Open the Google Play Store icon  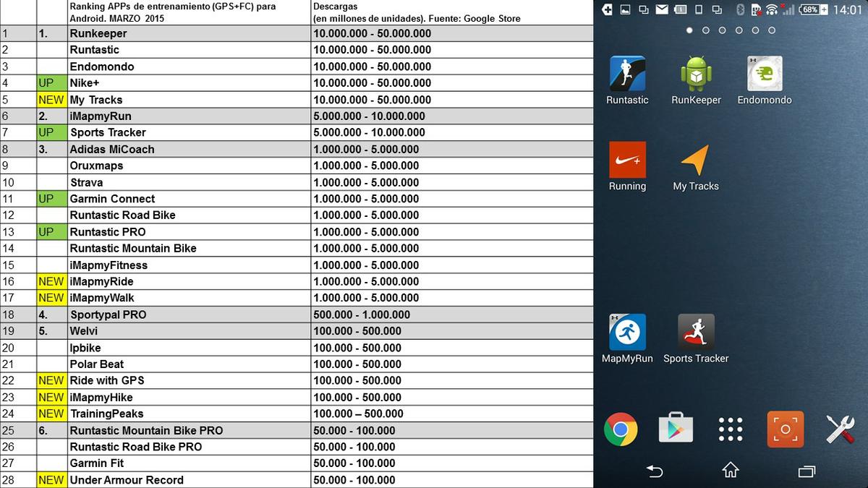[676, 429]
